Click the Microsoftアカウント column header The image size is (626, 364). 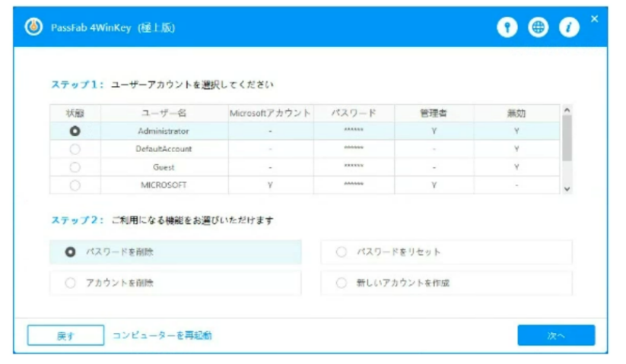pos(270,113)
